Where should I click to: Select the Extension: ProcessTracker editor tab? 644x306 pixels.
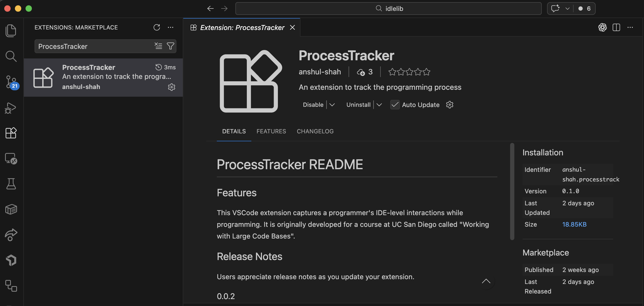coord(242,27)
